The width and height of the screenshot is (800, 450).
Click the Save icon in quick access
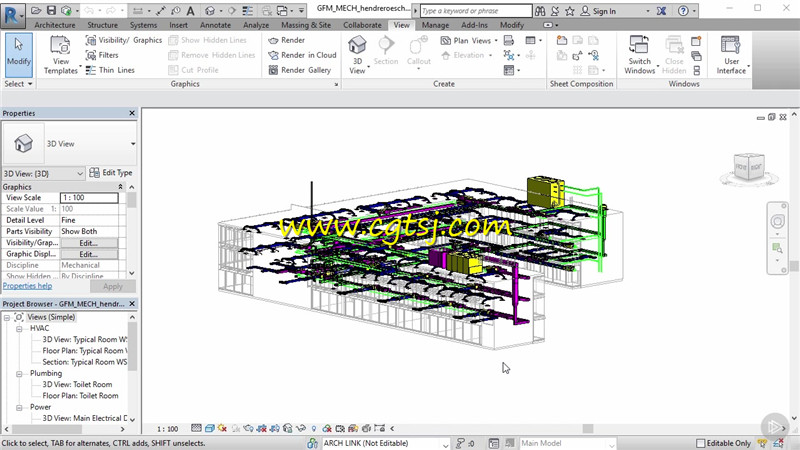pos(52,10)
